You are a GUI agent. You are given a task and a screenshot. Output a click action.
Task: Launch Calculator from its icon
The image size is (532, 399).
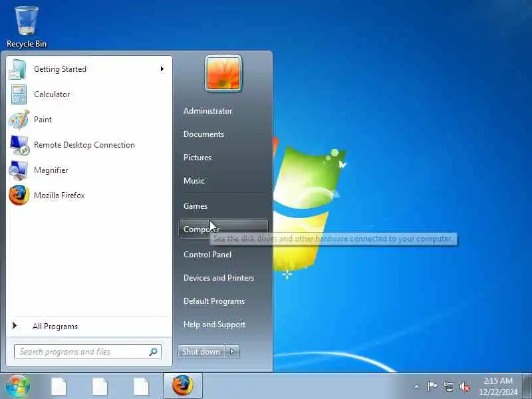click(x=19, y=94)
